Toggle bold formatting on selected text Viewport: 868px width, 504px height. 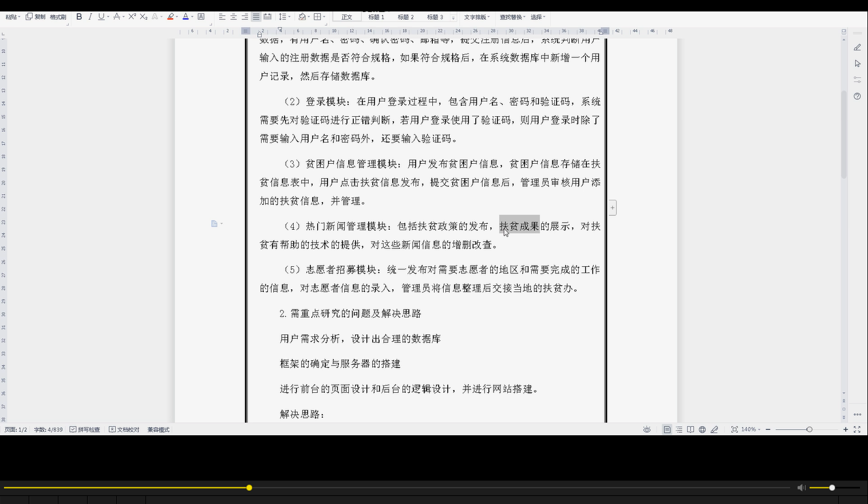tap(79, 17)
